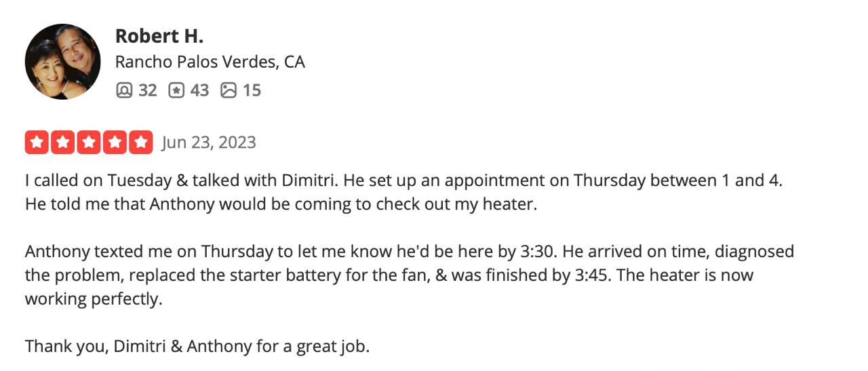Click the reviews star icon beside 43
The height and width of the screenshot is (371, 868).
[x=176, y=90]
